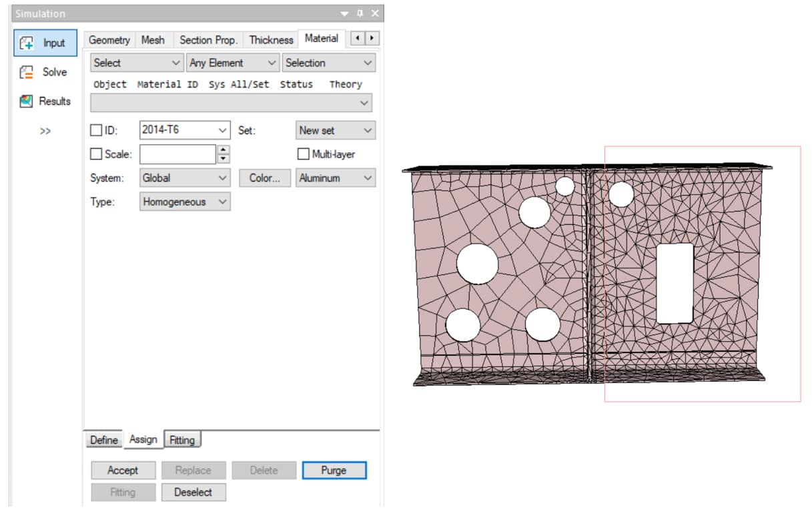The height and width of the screenshot is (516, 812).
Task: Open panel options dropdown arrow in title bar
Action: coord(344,13)
